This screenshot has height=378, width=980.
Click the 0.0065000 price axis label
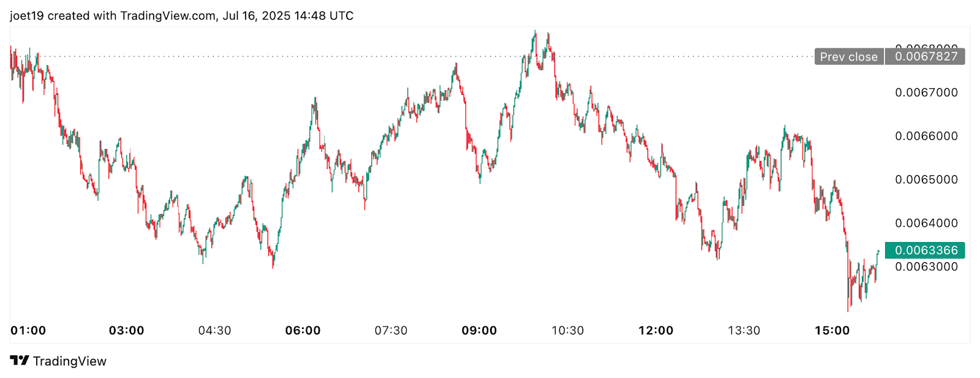926,180
